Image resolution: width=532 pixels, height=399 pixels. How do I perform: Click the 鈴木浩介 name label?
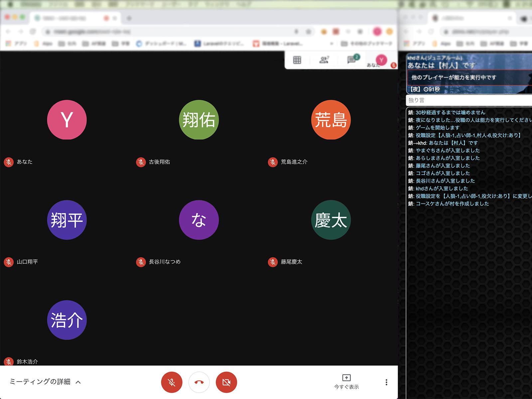tap(27, 362)
